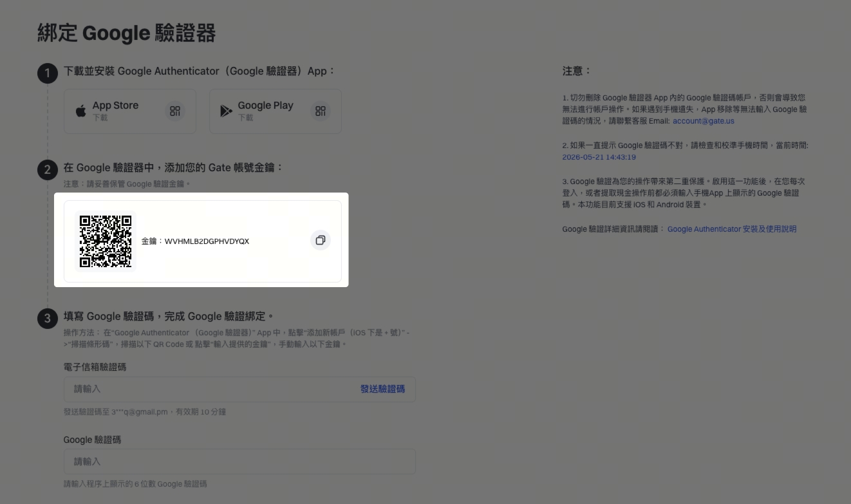Image resolution: width=851 pixels, height=504 pixels.
Task: Open the App Store download button
Action: pos(130,111)
